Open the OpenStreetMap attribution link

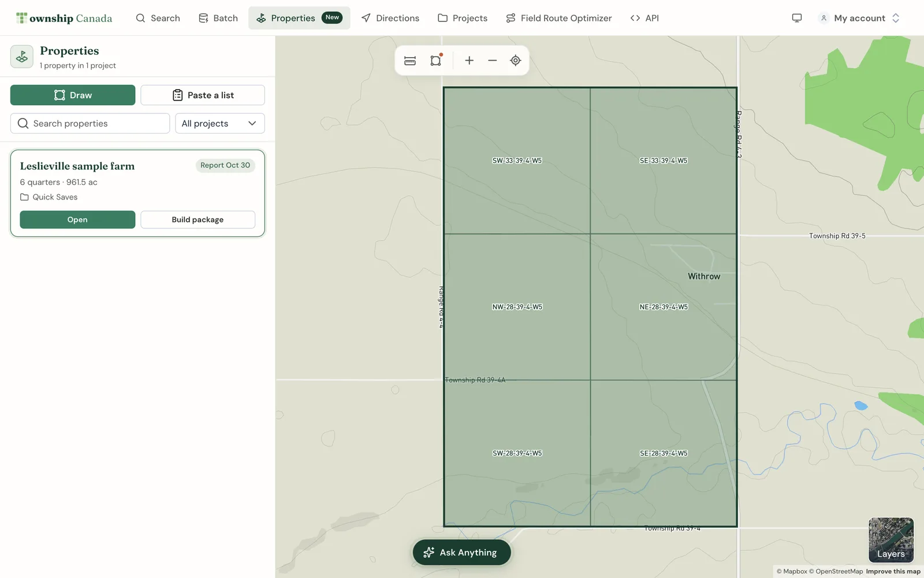coord(836,571)
